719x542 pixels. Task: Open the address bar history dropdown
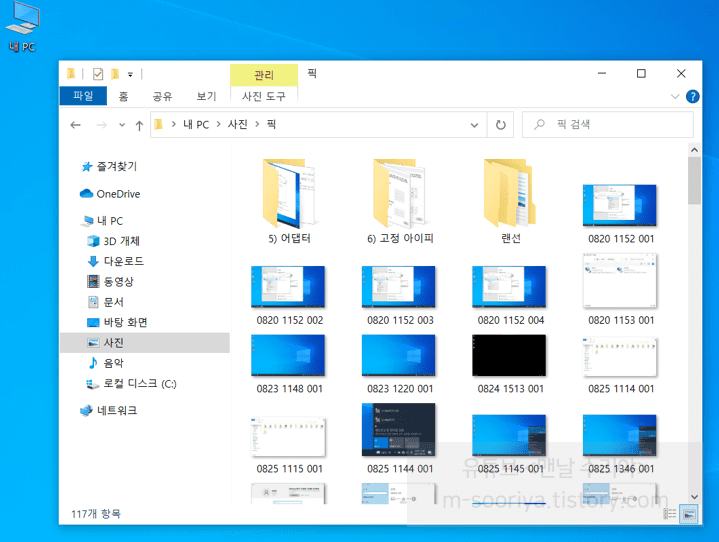coord(475,125)
